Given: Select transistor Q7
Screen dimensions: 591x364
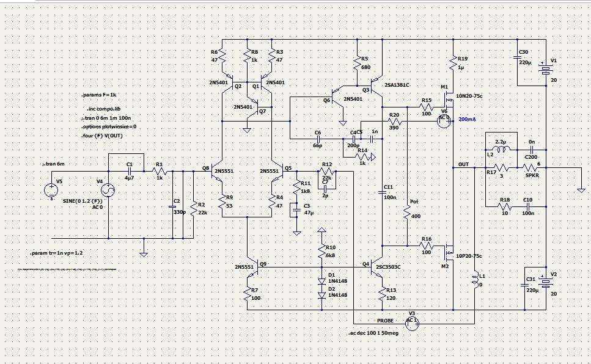Looking at the screenshot, I should pos(252,107).
